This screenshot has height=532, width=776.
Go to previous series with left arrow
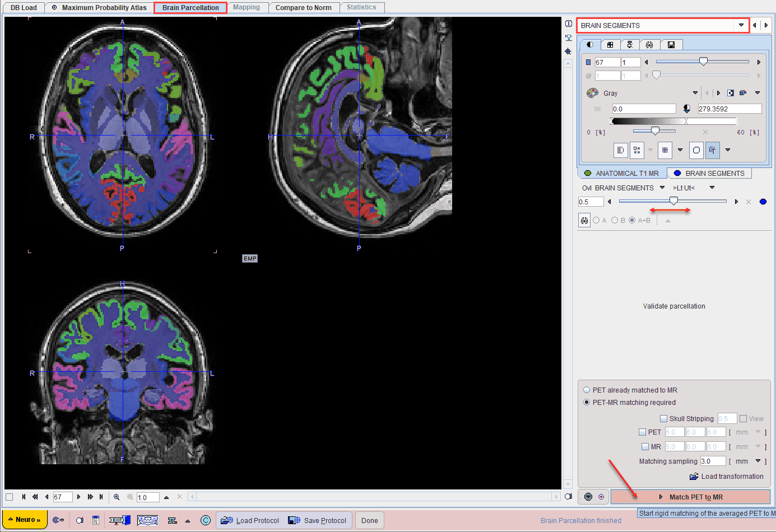tap(755, 25)
